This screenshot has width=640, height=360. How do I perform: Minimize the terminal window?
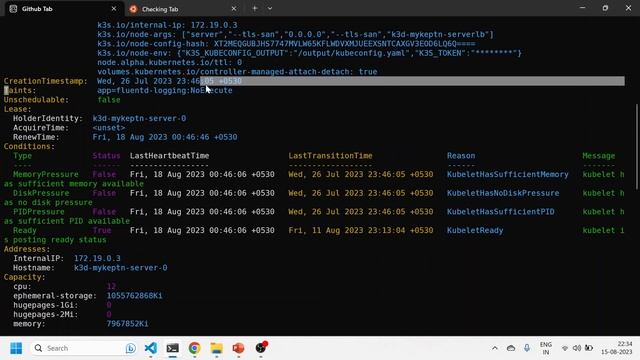click(582, 8)
